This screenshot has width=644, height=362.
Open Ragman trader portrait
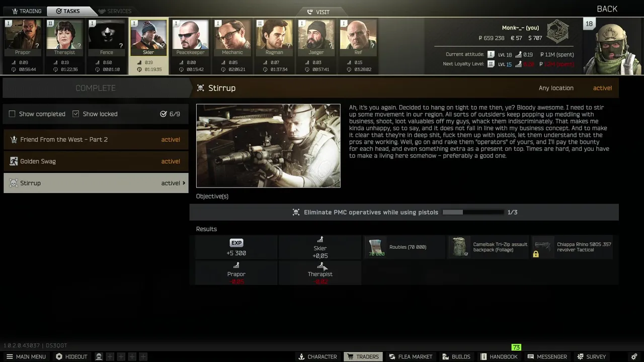click(x=274, y=38)
